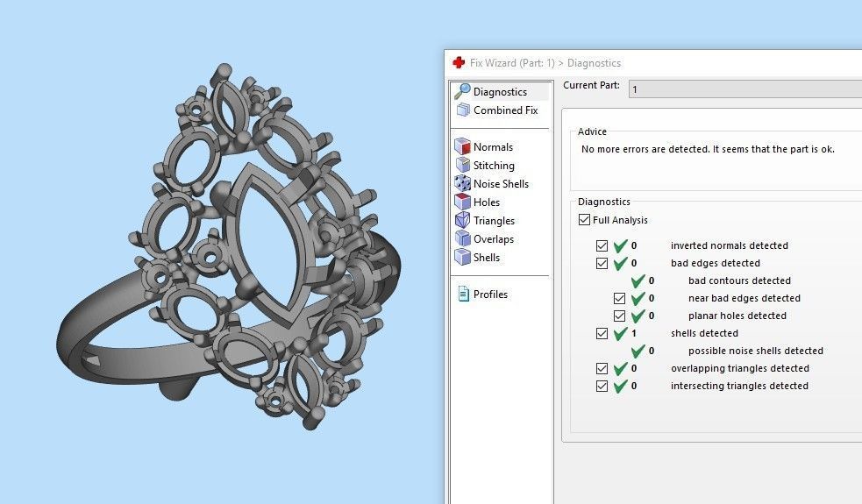
Task: Open the Profiles section
Action: (490, 294)
